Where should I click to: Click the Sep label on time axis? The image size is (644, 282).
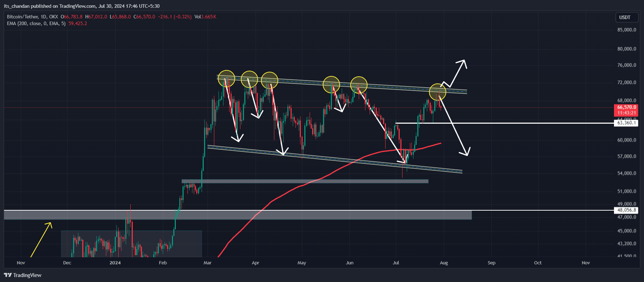click(491, 263)
